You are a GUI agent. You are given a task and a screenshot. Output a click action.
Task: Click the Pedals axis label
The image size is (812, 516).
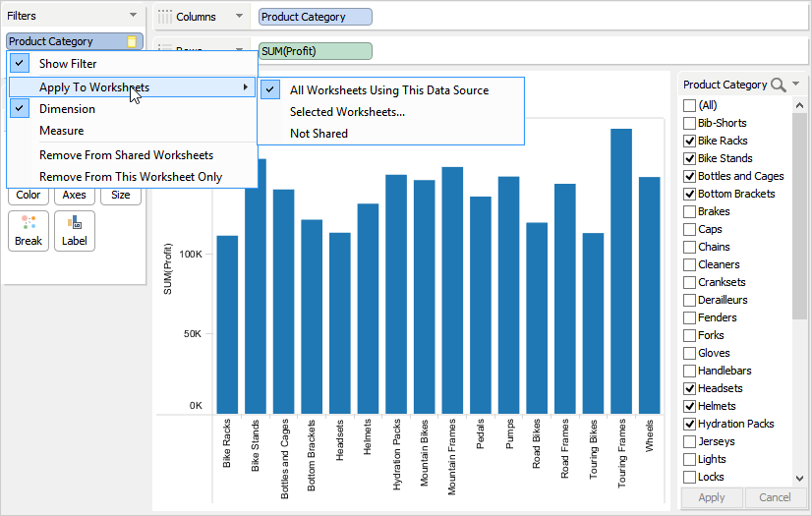[x=480, y=433]
